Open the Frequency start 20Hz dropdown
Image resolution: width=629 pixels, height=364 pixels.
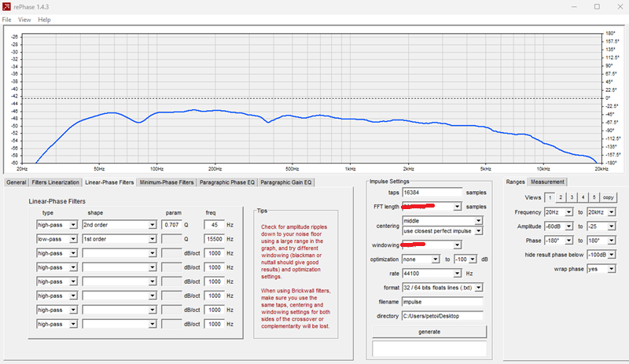click(558, 212)
